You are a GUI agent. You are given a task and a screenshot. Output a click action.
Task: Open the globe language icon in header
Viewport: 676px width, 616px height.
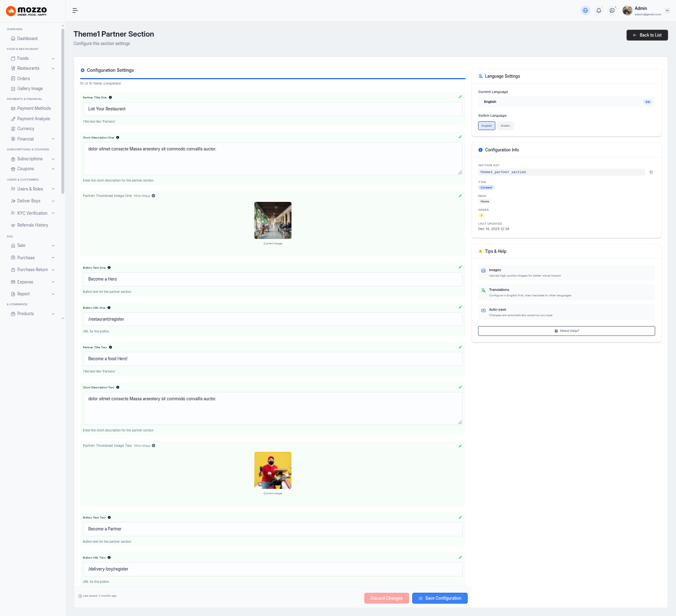tap(585, 10)
